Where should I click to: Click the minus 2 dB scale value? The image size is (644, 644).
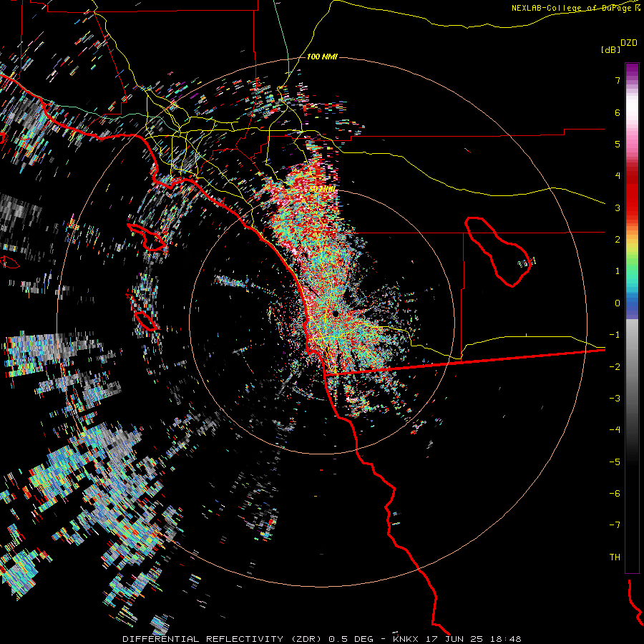tap(615, 367)
